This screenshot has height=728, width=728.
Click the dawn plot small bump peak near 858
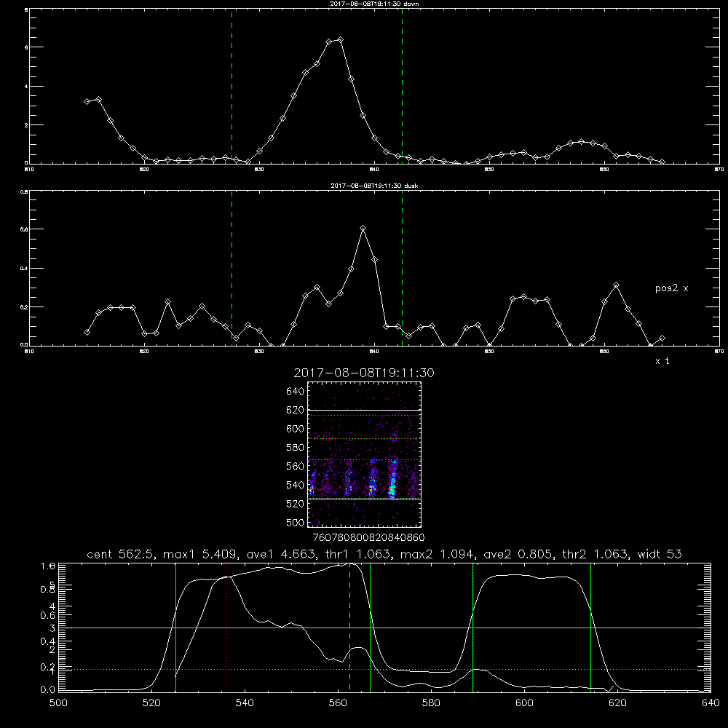tap(581, 142)
